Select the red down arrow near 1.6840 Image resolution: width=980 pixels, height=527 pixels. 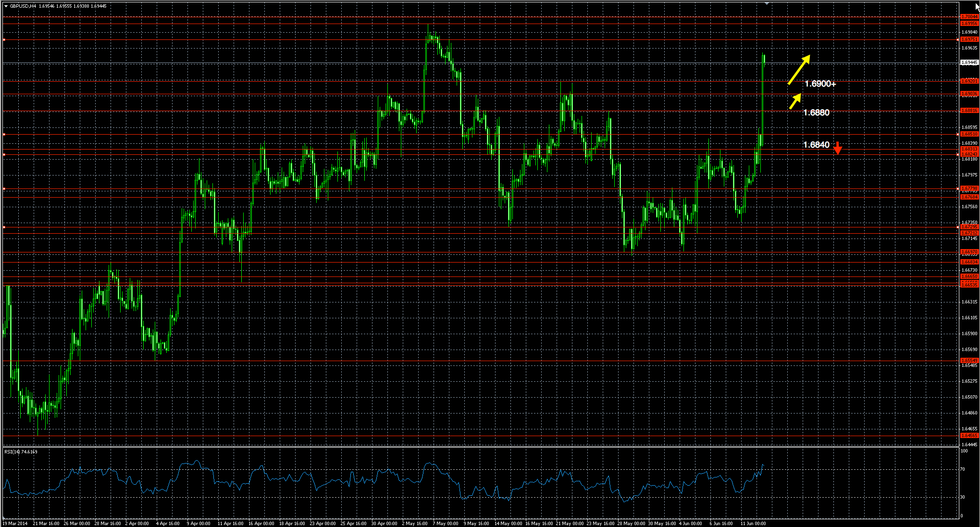(x=838, y=148)
